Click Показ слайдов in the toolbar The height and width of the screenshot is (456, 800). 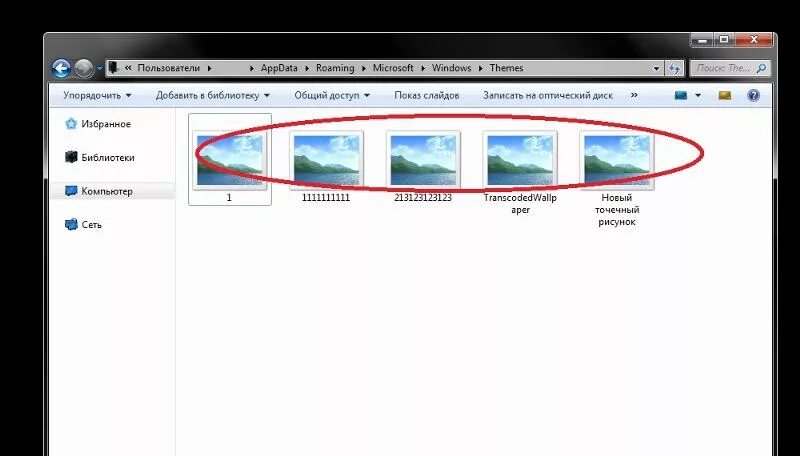[x=427, y=95]
